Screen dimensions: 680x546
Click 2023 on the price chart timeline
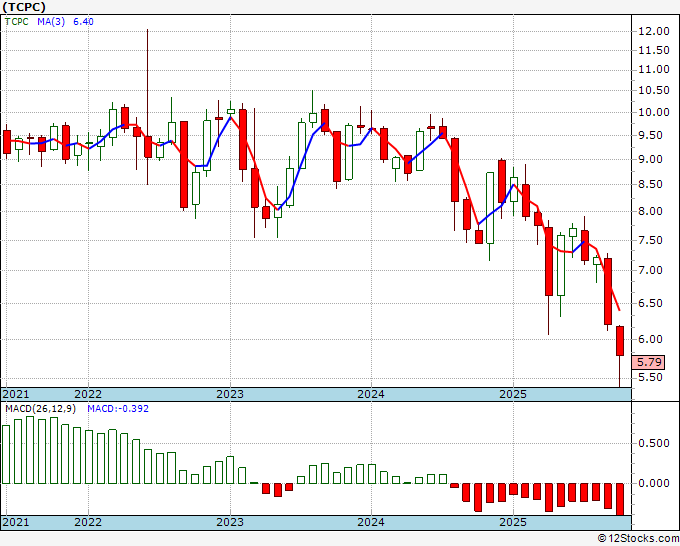(230, 394)
